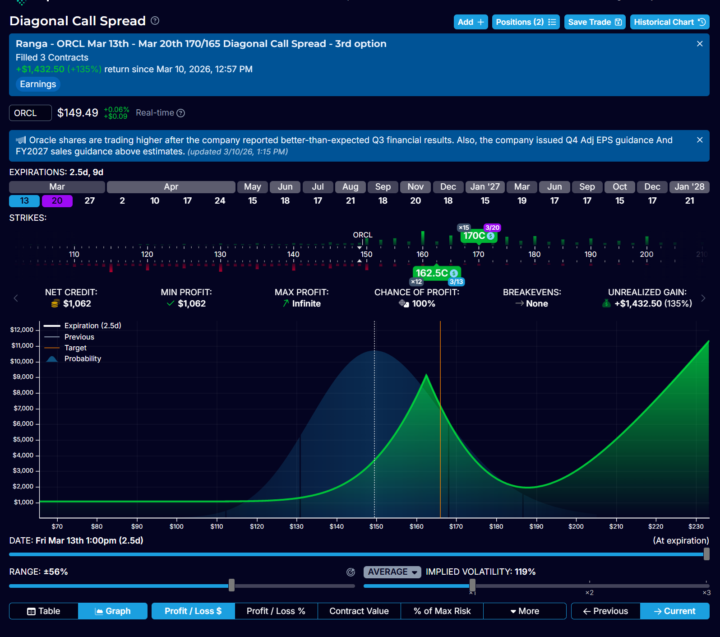This screenshot has height=637, width=720.
Task: Select the Apr 2 expiration
Action: [x=122, y=201]
